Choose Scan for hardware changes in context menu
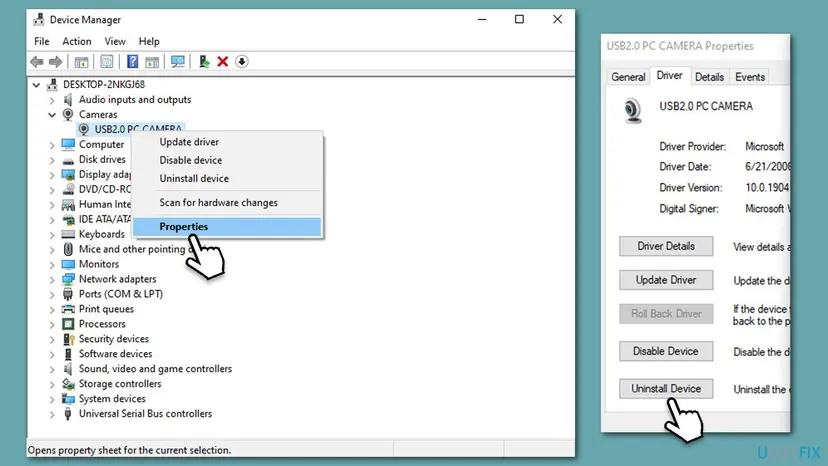828x466 pixels. tap(227, 202)
